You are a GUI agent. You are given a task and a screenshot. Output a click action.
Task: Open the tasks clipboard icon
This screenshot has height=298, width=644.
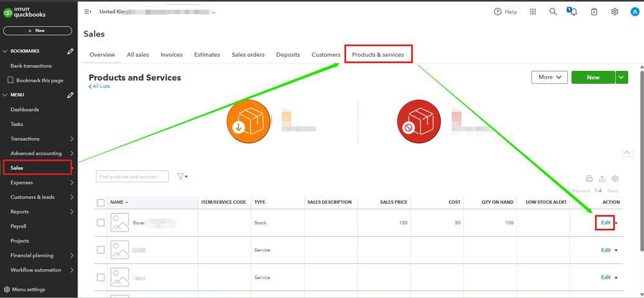click(x=594, y=12)
